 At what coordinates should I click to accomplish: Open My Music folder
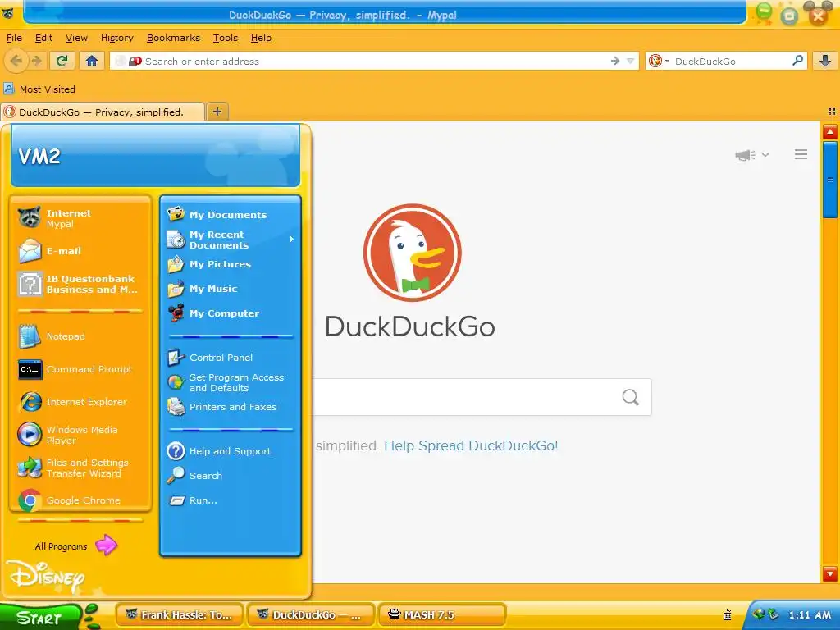(231, 289)
